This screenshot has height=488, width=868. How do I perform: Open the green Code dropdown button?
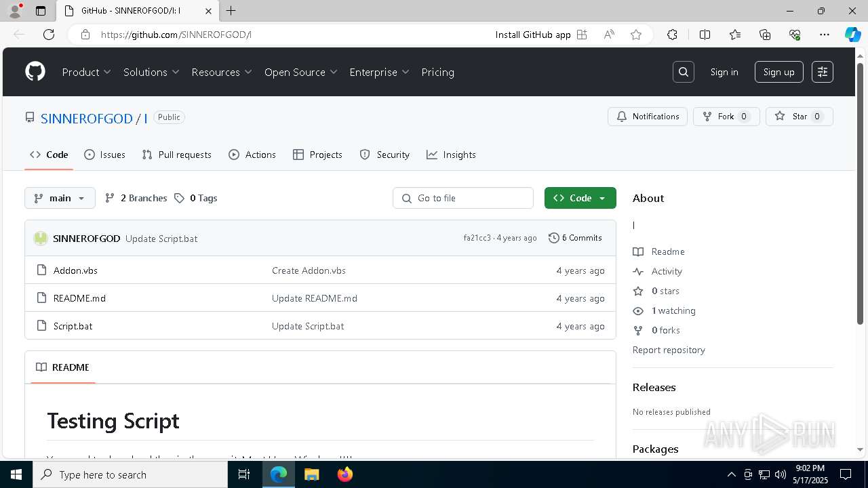click(580, 198)
